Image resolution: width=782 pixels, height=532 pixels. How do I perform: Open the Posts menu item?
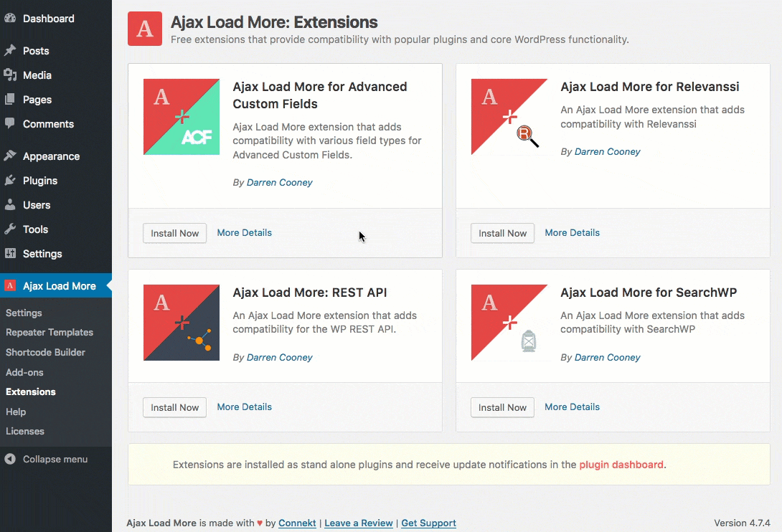36,51
